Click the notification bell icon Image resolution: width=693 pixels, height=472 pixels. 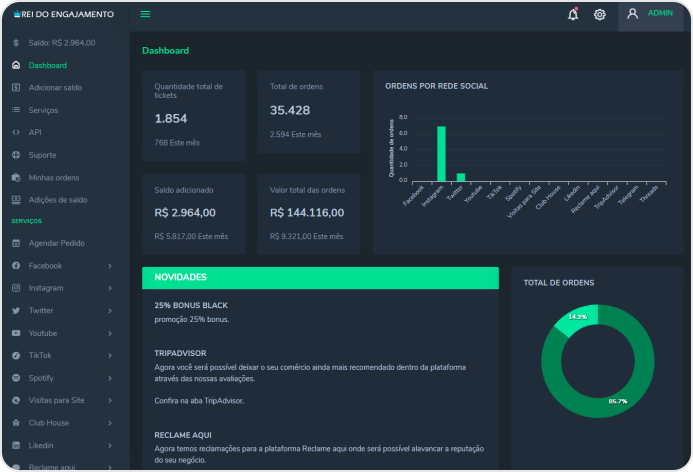tap(573, 14)
